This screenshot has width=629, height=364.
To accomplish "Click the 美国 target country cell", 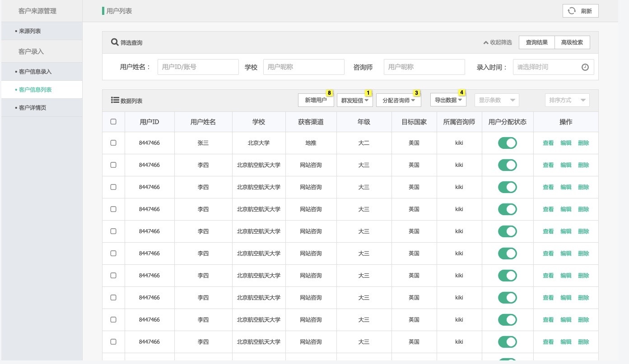I will click(414, 143).
